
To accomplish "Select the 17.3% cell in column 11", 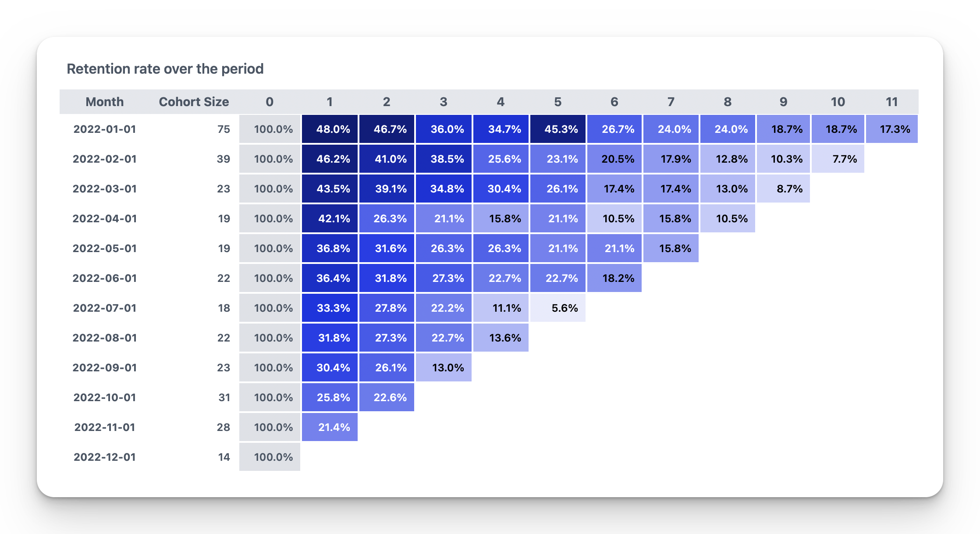I will [892, 129].
